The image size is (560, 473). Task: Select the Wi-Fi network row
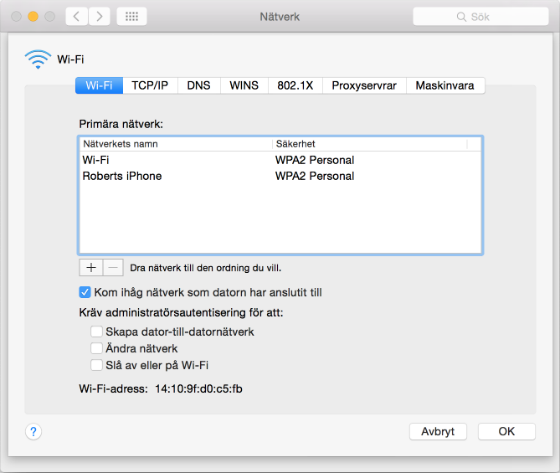pyautogui.click(x=280, y=160)
